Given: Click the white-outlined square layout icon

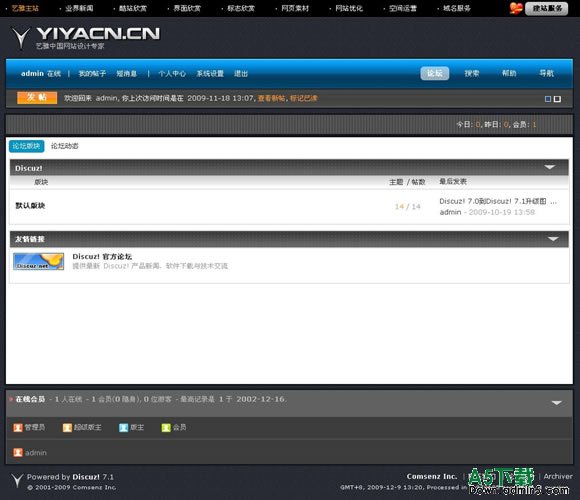Looking at the screenshot, I should point(557,99).
